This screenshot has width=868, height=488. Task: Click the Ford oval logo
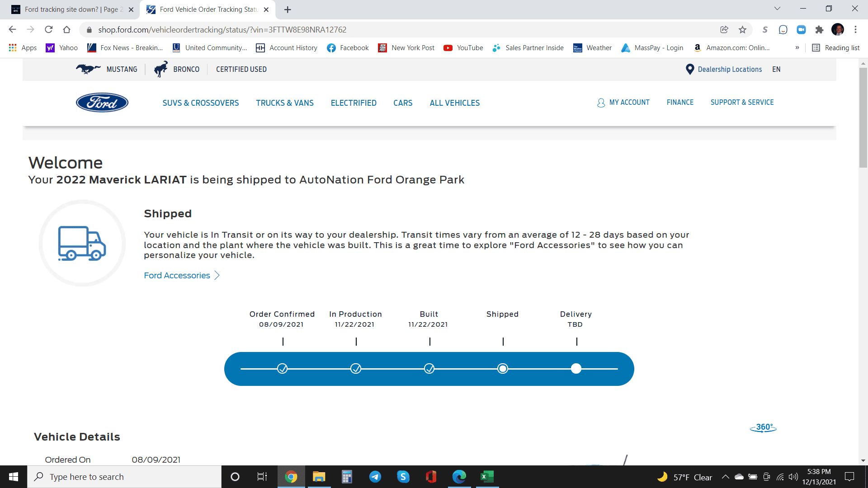click(102, 103)
